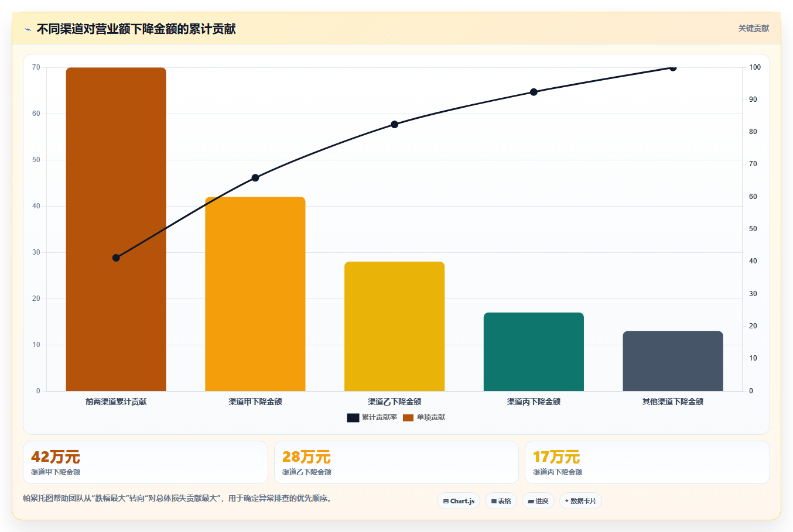Click the line point above 其他渠道下降金额 bar

[673, 67]
